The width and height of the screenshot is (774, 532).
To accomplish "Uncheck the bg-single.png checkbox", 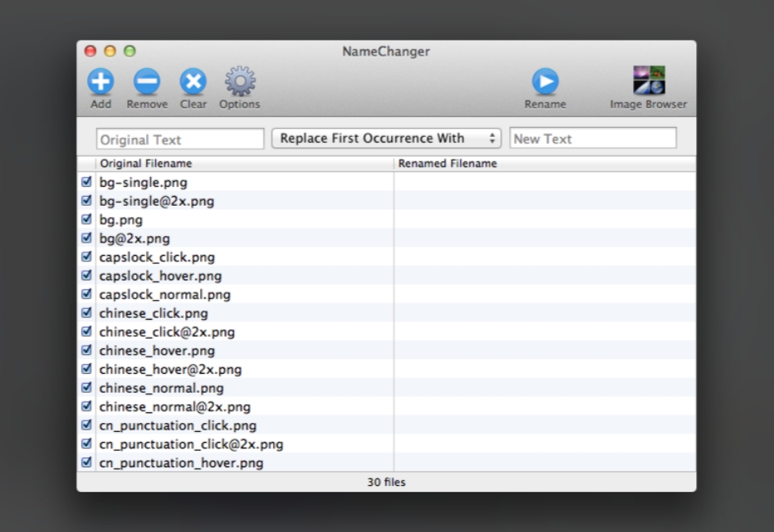I will pyautogui.click(x=86, y=182).
